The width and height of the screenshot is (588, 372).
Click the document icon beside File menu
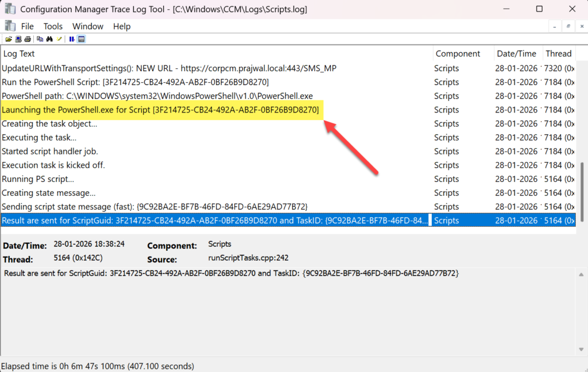10,26
